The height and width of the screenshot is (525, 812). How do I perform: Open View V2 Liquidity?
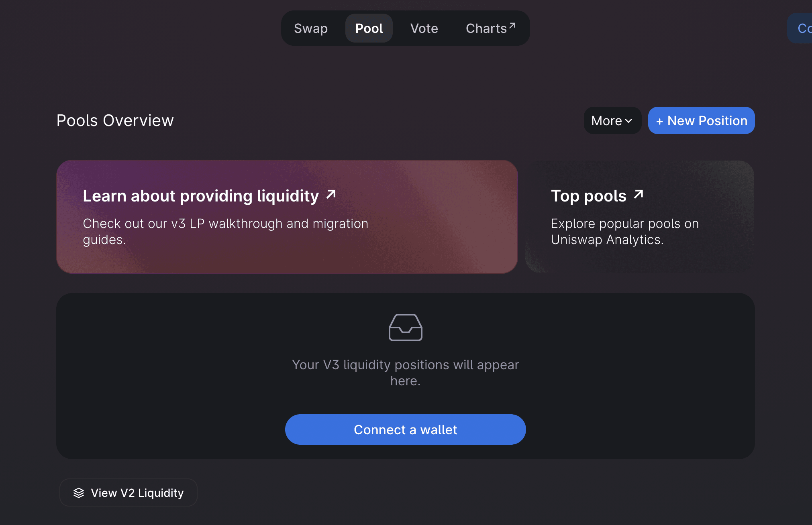[x=129, y=492]
